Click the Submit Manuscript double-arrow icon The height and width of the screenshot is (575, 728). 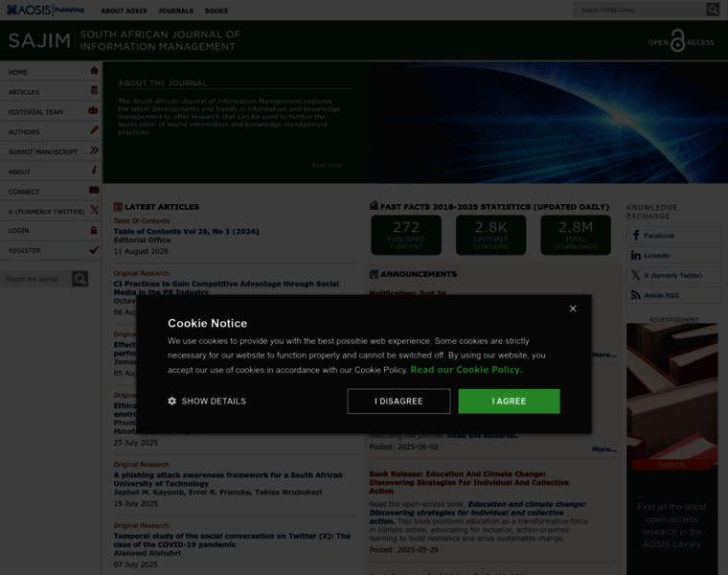pyautogui.click(x=94, y=150)
